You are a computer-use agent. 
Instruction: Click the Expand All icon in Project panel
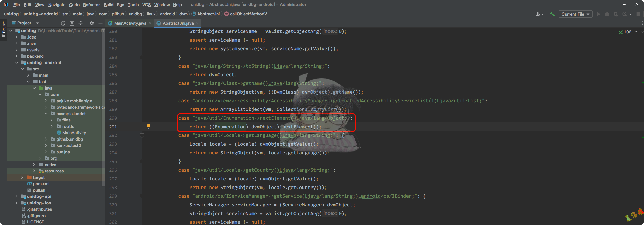[x=72, y=23]
